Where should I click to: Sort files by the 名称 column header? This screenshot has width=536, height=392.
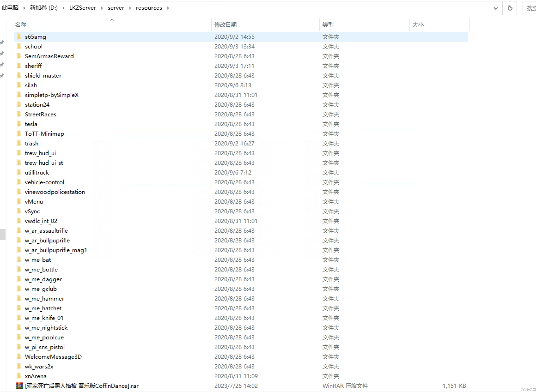(x=21, y=24)
